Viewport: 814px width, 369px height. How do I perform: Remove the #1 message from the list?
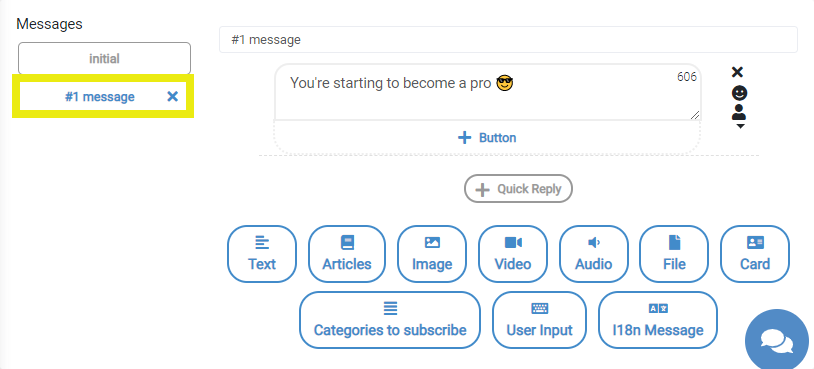click(172, 97)
